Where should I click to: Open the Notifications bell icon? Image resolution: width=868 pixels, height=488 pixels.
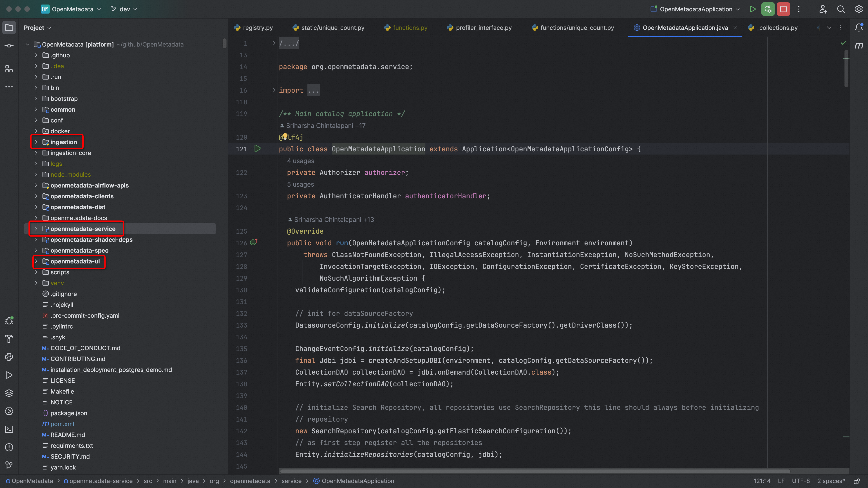click(x=859, y=28)
